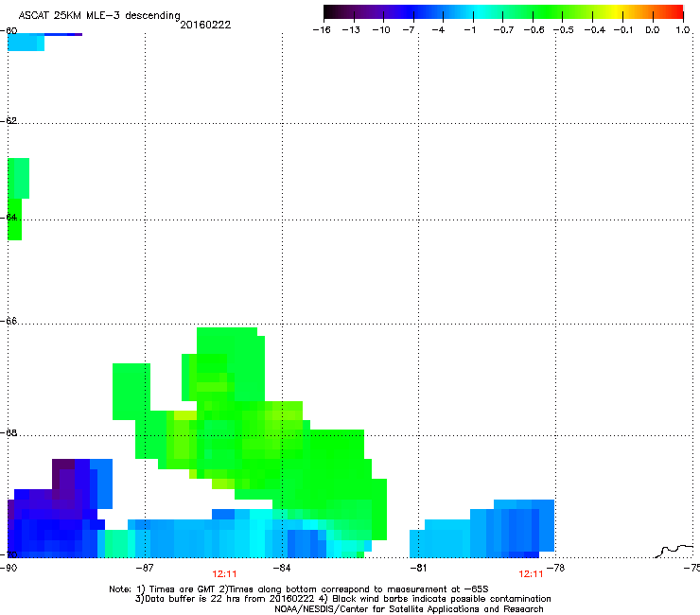Click the -4 colorbar tick label
The image size is (700, 615).
click(x=438, y=30)
